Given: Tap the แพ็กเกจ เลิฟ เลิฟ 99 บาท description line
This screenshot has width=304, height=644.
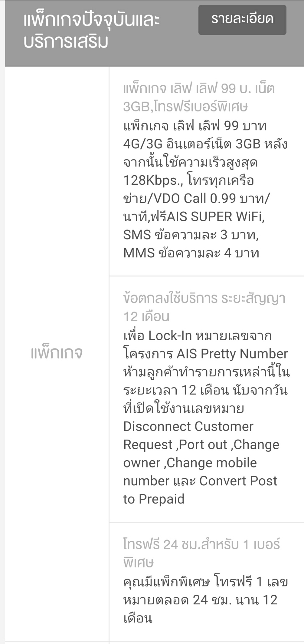Looking at the screenshot, I should [195, 126].
